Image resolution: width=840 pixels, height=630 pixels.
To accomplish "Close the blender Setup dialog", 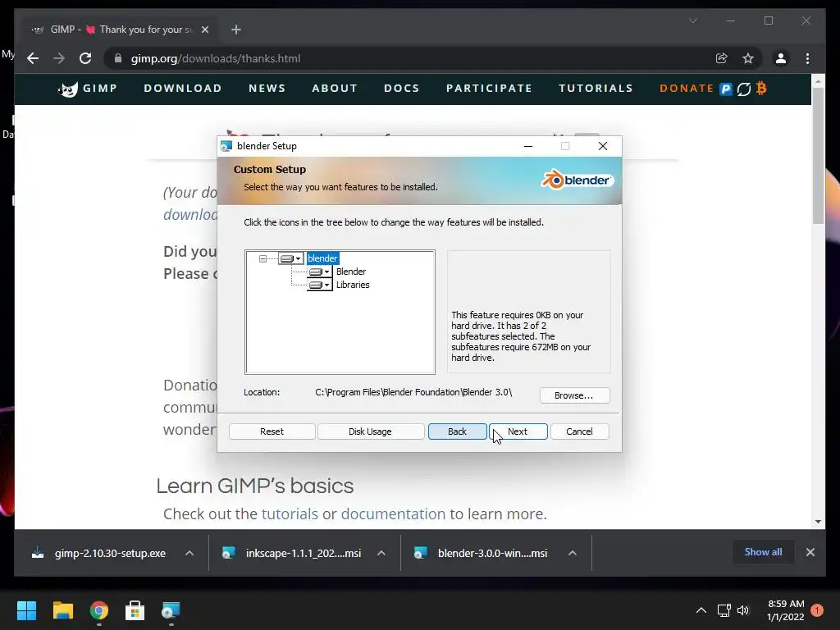I will click(x=603, y=146).
